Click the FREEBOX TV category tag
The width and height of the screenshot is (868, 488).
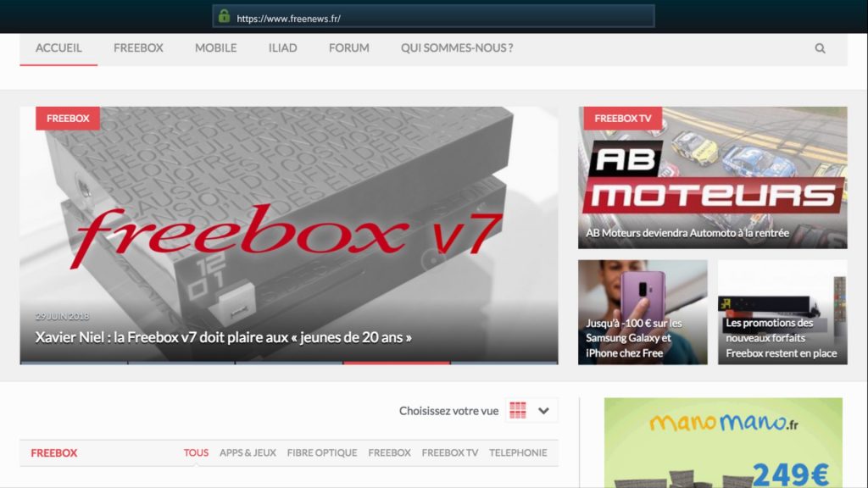623,119
